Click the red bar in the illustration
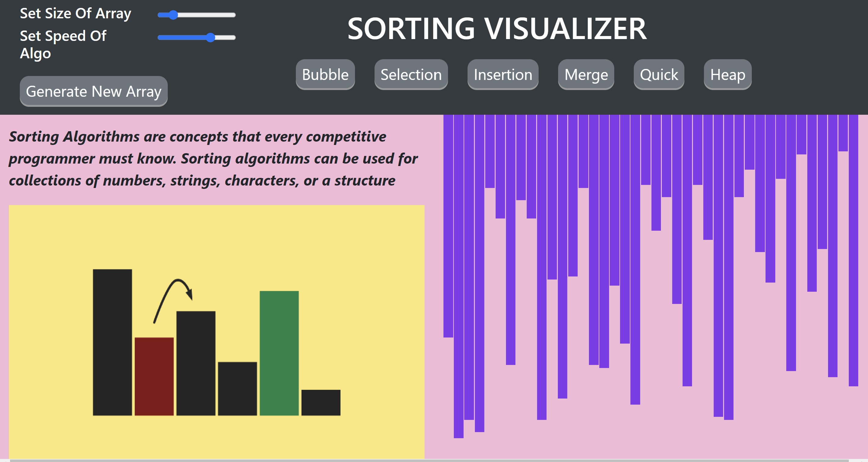The image size is (868, 462). pyautogui.click(x=154, y=376)
